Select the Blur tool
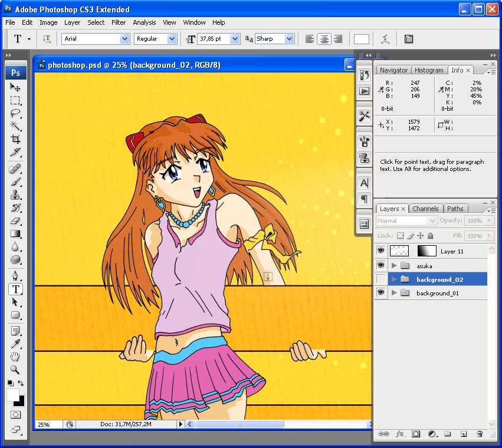The image size is (502, 448). pyautogui.click(x=15, y=247)
